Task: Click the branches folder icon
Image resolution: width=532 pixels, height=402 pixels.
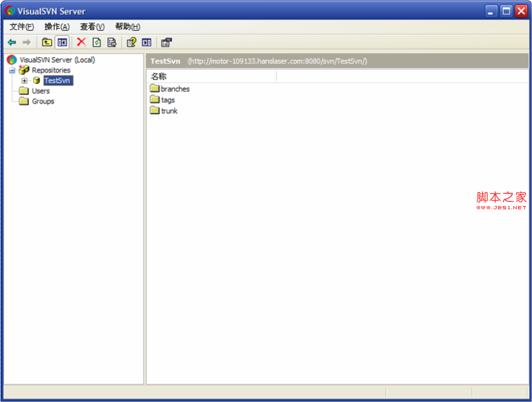Action: (155, 88)
